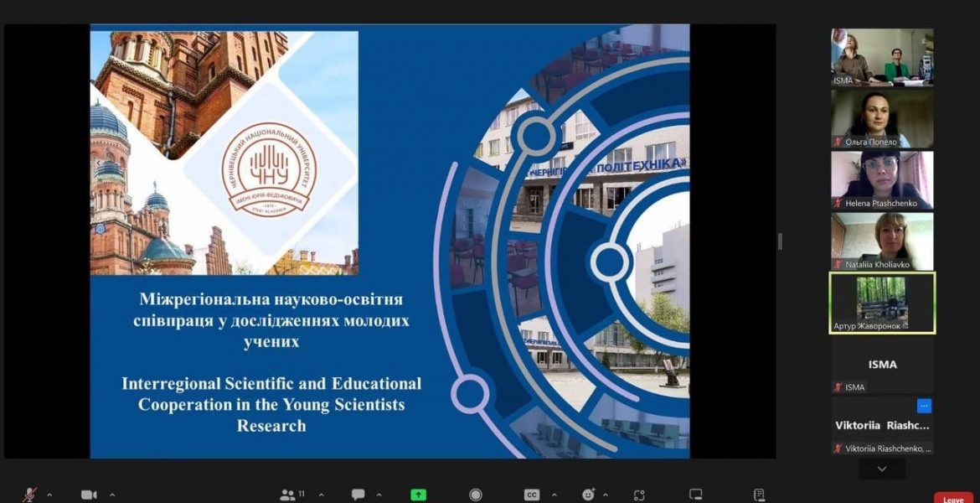
Task: Open the Reactions smiley icon
Action: 588,495
